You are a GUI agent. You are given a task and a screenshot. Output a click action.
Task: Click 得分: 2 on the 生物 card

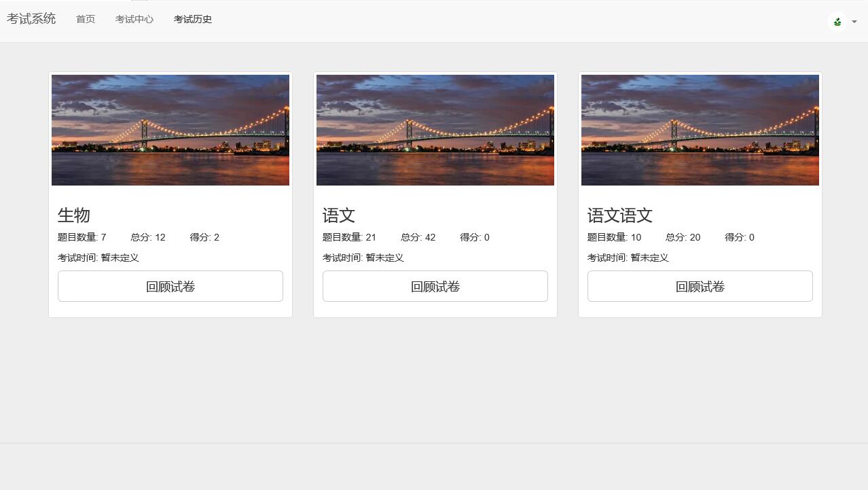(x=204, y=237)
